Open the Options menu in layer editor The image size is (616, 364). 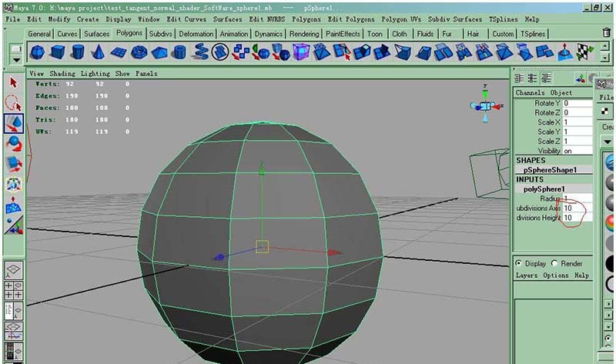tap(556, 276)
